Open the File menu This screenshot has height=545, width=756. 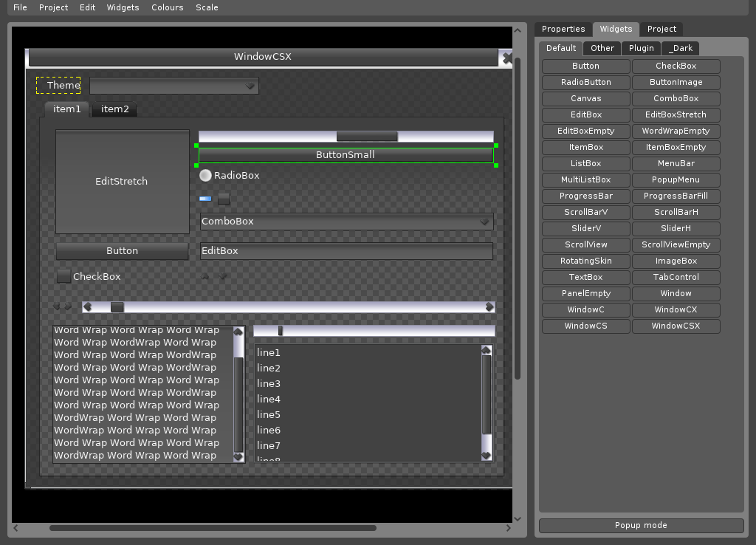[x=20, y=7]
